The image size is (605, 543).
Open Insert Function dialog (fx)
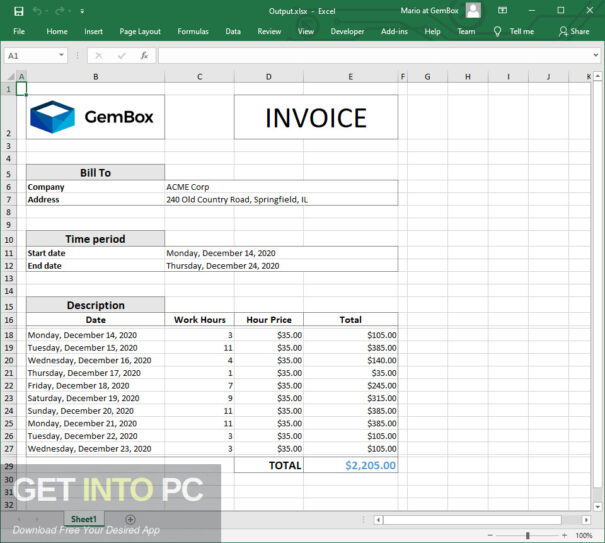click(144, 56)
